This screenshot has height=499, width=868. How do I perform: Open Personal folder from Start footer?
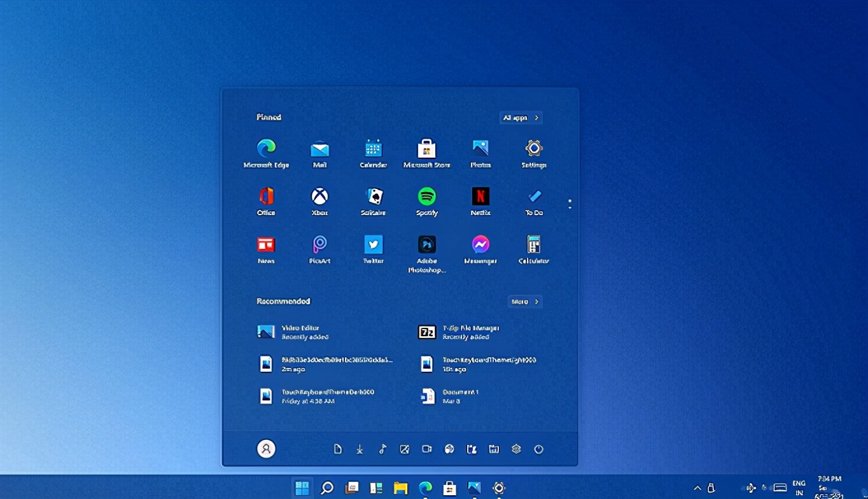tap(472, 449)
